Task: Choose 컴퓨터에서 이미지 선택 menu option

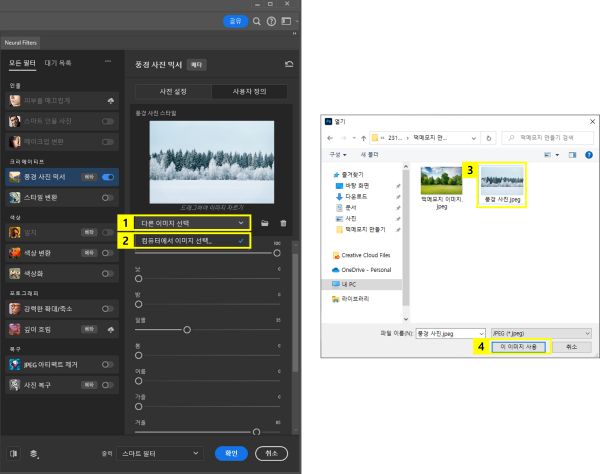Action: coord(192,241)
